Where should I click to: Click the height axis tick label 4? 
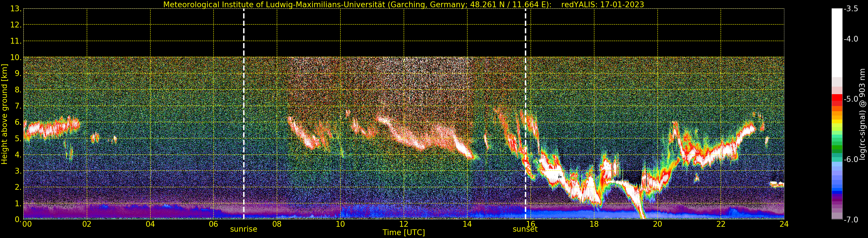pyautogui.click(x=18, y=155)
